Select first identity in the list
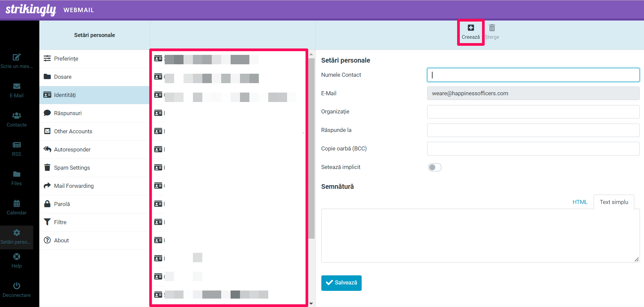This screenshot has height=307, width=644. (229, 59)
